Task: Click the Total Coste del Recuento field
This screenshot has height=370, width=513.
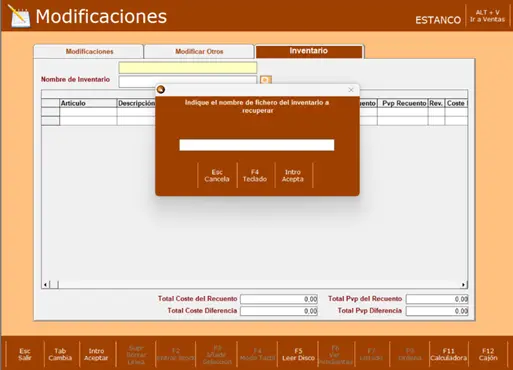Action: pos(279,299)
